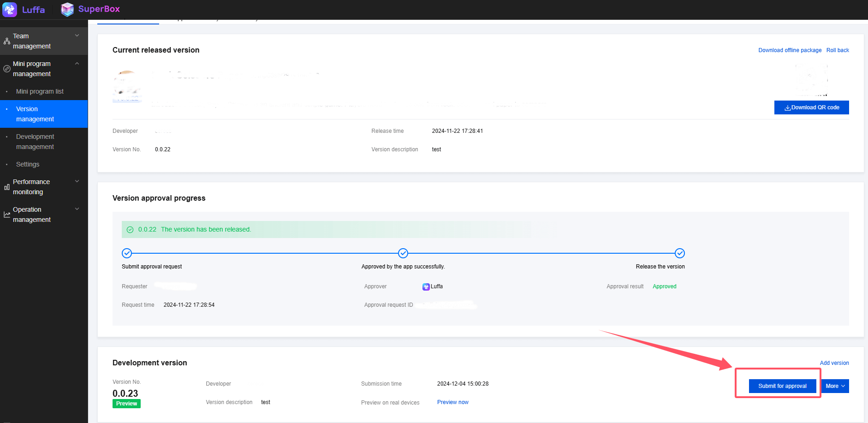Click the Mini program management icon

tap(7, 69)
